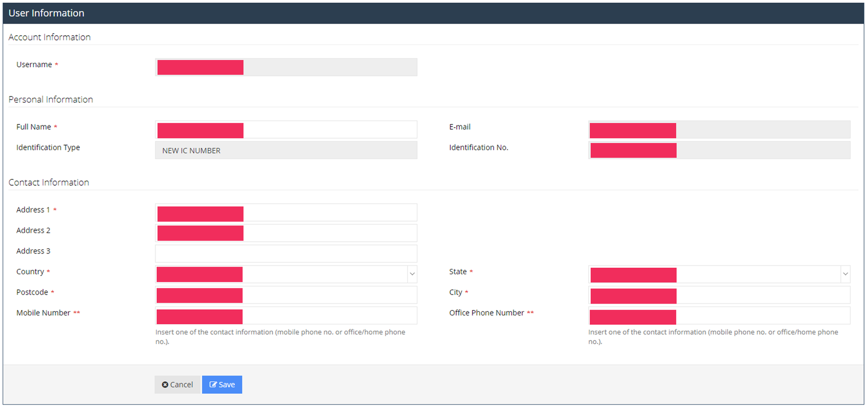Image resolution: width=868 pixels, height=409 pixels.
Task: Click the Office Phone Number input field
Action: tap(719, 316)
